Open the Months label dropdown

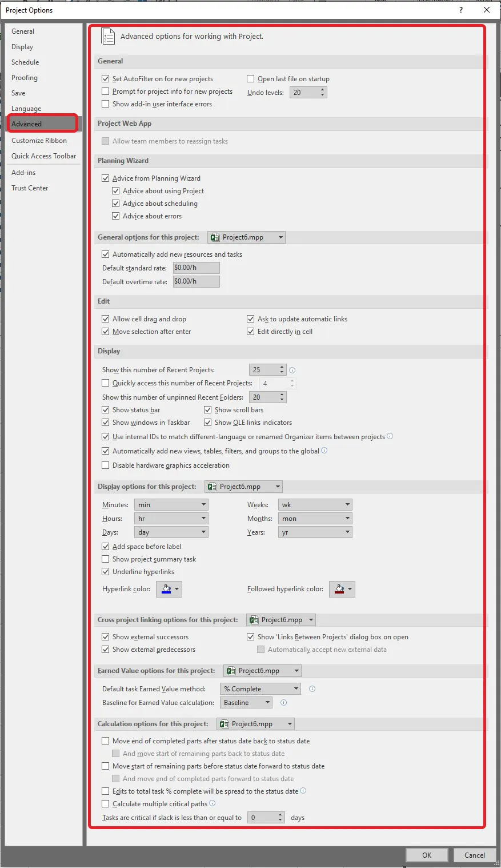click(315, 519)
